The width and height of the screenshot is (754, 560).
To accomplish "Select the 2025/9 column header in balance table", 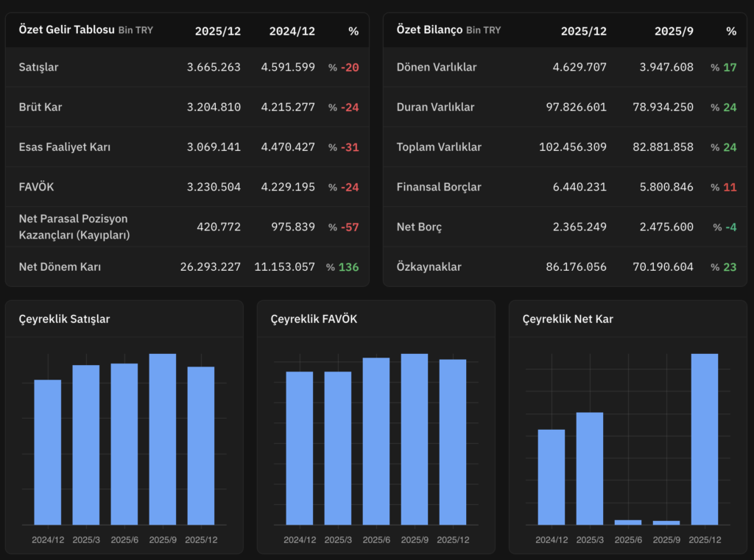I will point(674,31).
